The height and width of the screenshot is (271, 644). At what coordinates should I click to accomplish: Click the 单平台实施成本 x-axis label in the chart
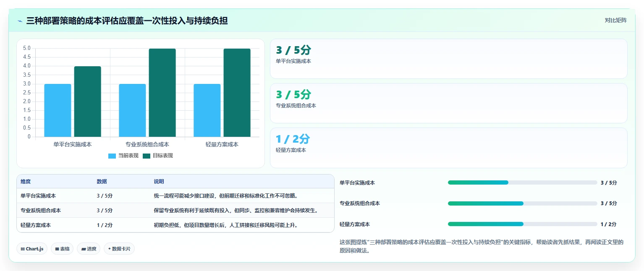73,144
